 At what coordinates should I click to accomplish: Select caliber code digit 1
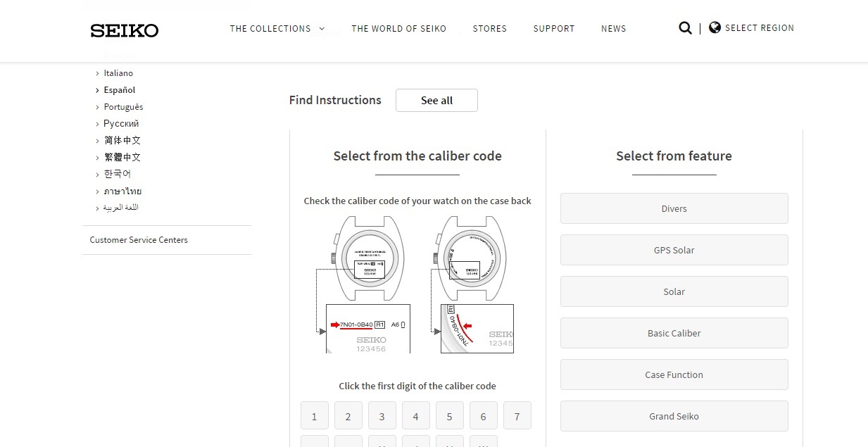314,416
